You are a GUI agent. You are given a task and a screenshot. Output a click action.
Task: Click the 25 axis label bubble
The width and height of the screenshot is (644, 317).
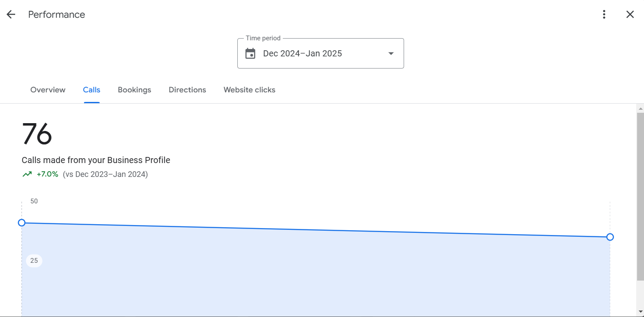34,261
